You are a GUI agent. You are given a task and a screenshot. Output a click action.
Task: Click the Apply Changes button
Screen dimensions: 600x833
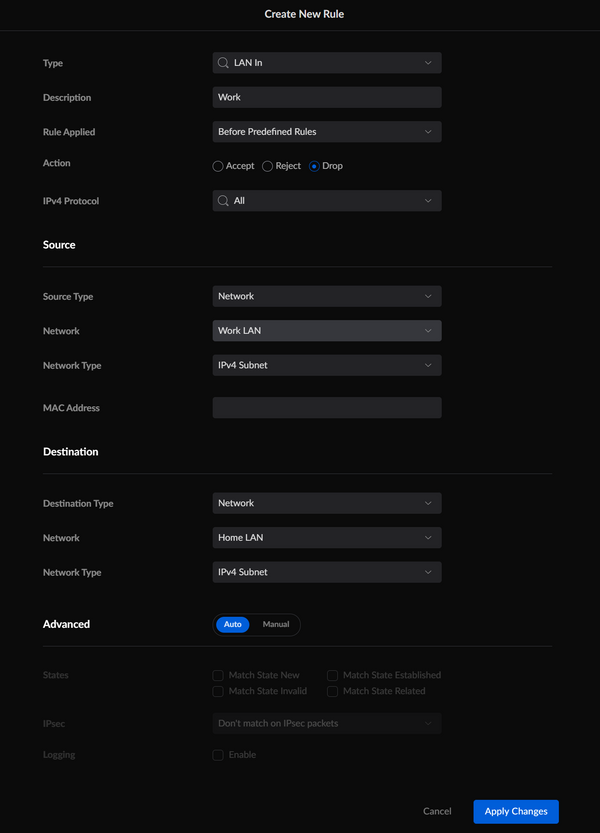516,811
